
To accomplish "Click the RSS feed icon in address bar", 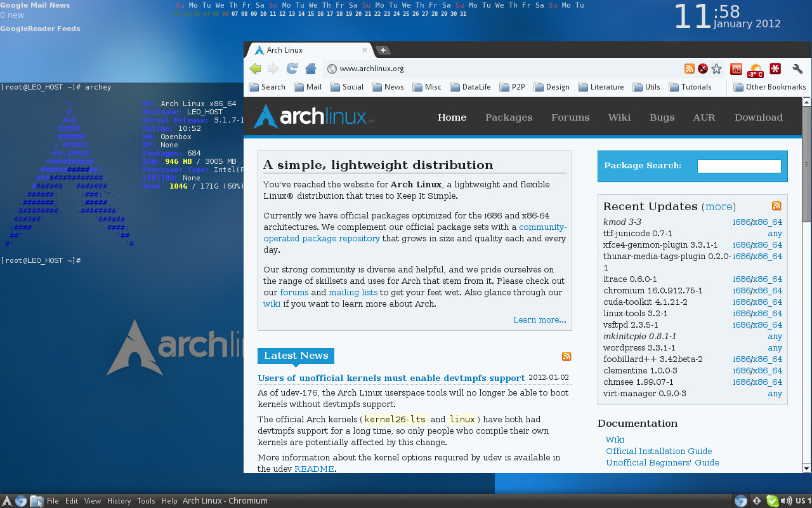I will (x=689, y=69).
